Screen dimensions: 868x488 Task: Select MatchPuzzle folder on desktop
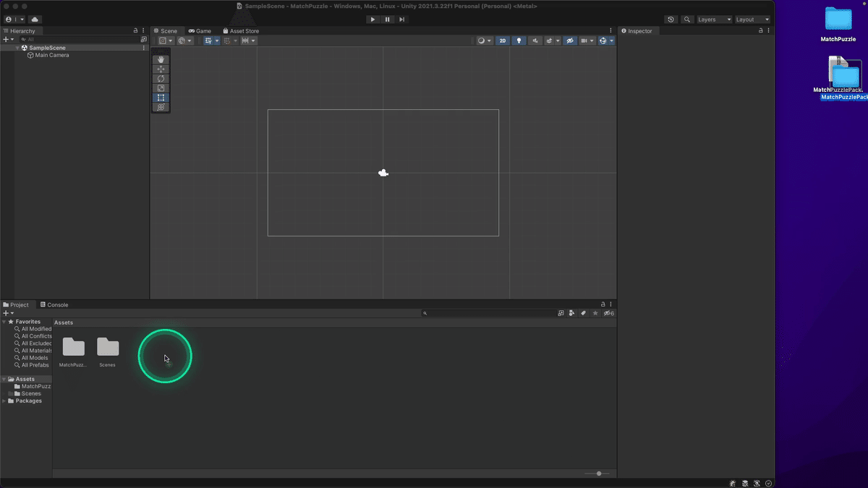point(838,24)
